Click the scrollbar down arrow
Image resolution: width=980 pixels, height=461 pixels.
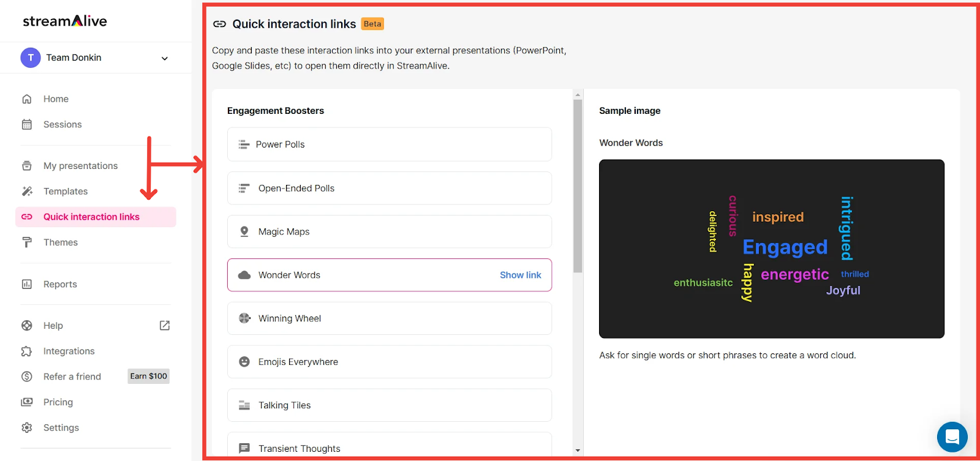[578, 451]
